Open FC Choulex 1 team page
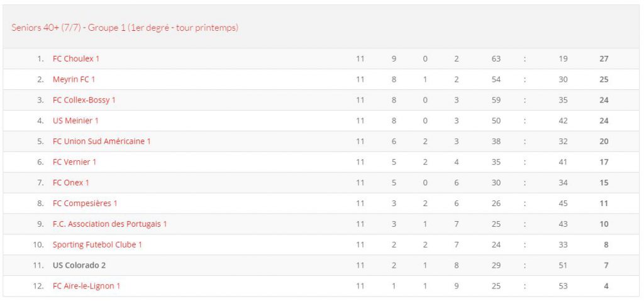644x301 pixels. (x=76, y=58)
